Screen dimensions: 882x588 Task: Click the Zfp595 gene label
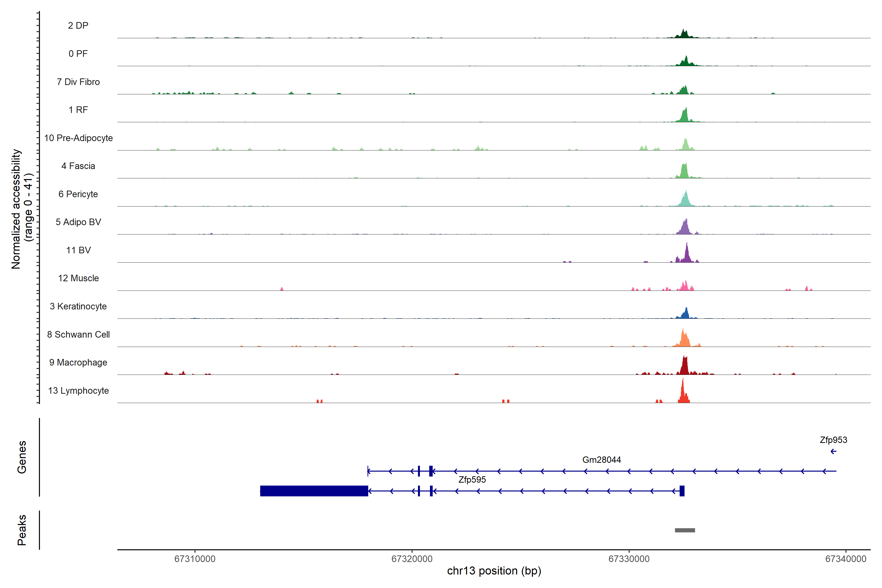click(x=472, y=480)
